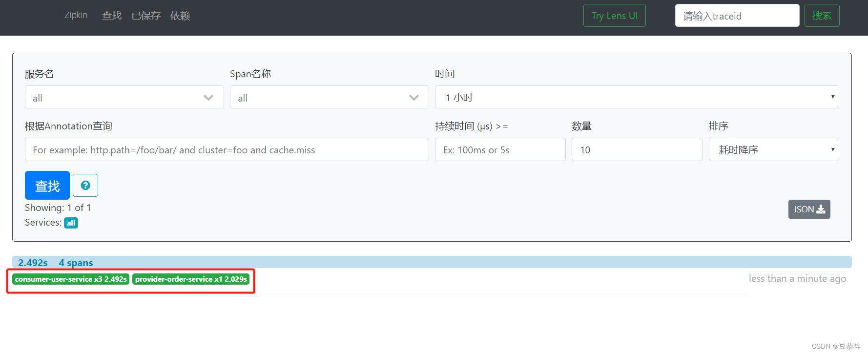Open the Span名称 dropdown

(329, 98)
